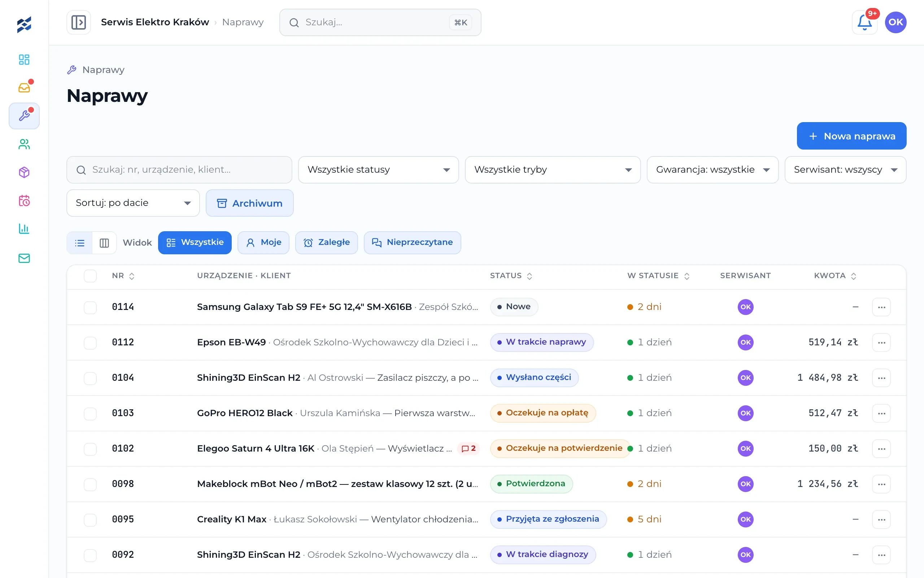Open repair Epson EB-W49 row title
This screenshot has height=578, width=924.
pos(231,342)
